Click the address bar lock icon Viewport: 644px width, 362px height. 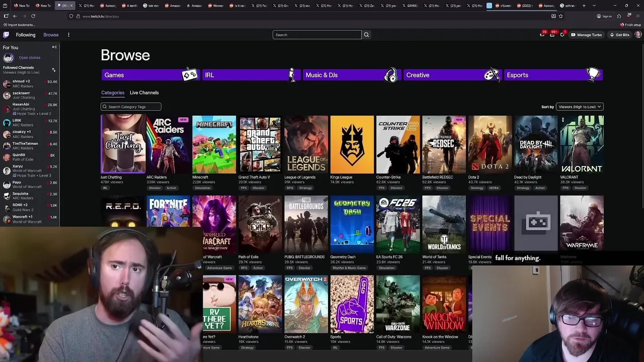[78, 16]
